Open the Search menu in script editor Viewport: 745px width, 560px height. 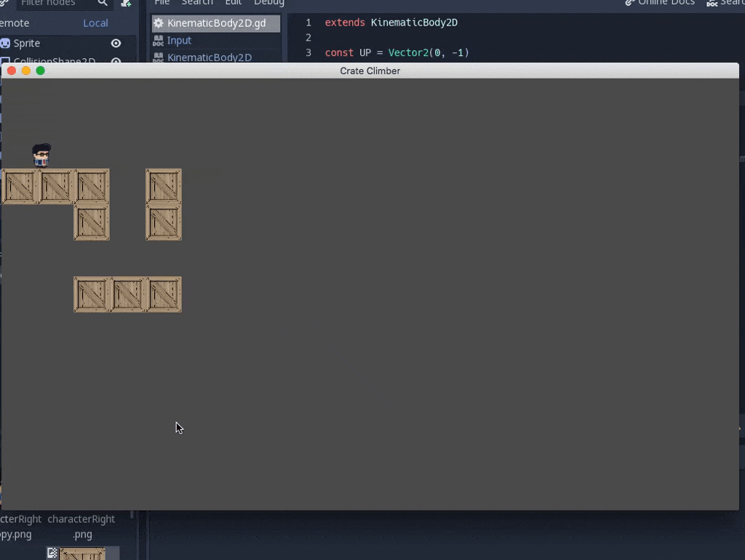196,3
